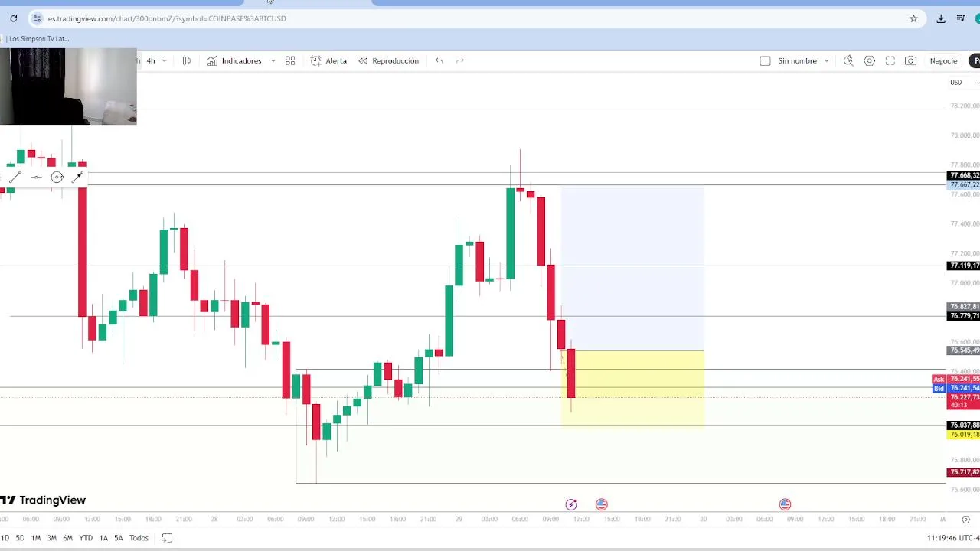This screenshot has width=980, height=551.
Task: Click the webcam overlay thumbnail
Action: click(68, 86)
